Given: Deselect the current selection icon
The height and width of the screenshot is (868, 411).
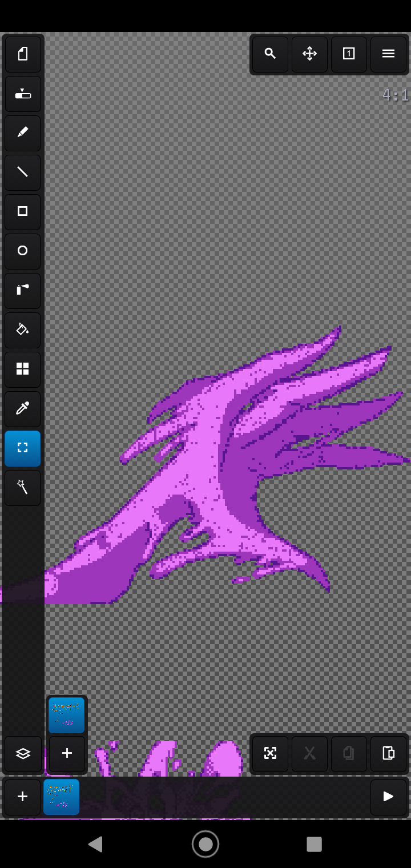Looking at the screenshot, I should coord(270,754).
